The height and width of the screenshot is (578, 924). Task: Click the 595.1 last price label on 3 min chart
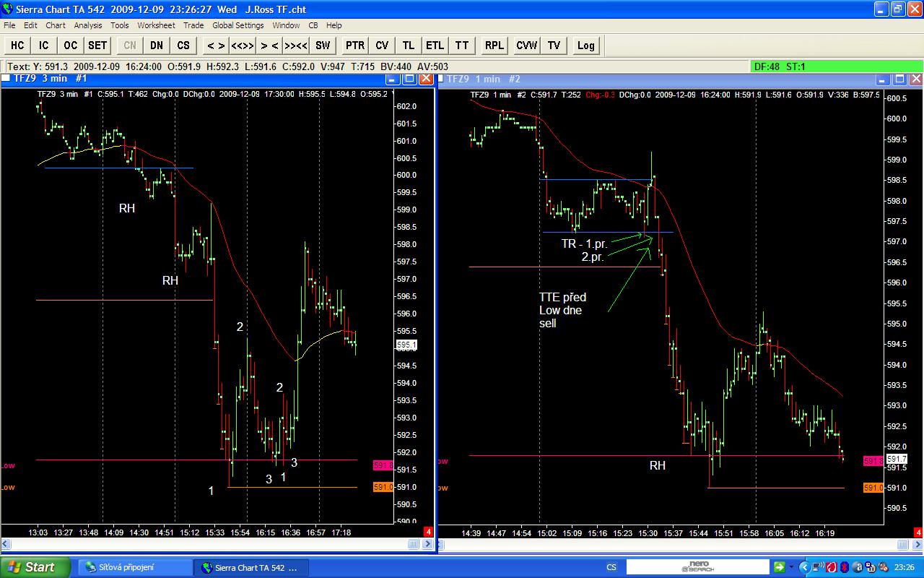[406, 345]
